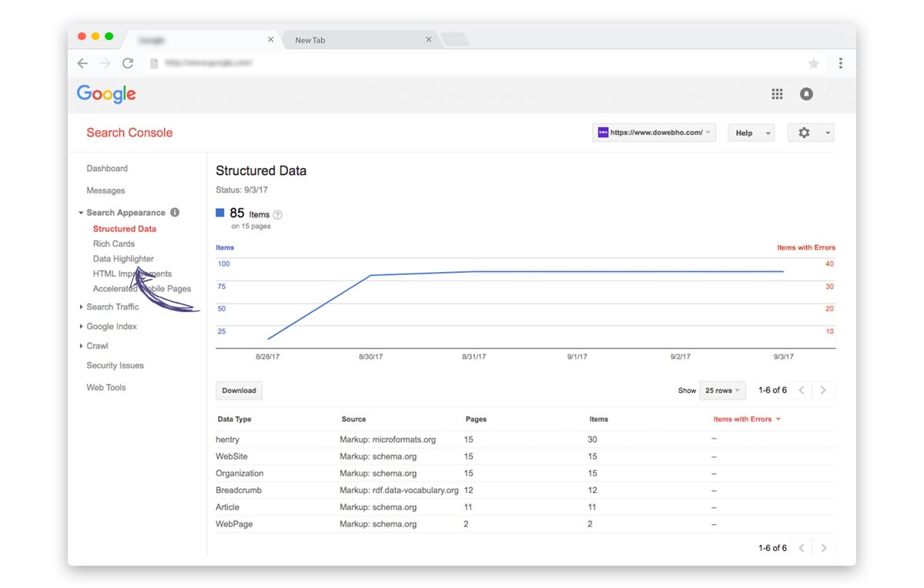
Task: Open Accelerated Mobile Pages in the sidebar
Action: (142, 289)
